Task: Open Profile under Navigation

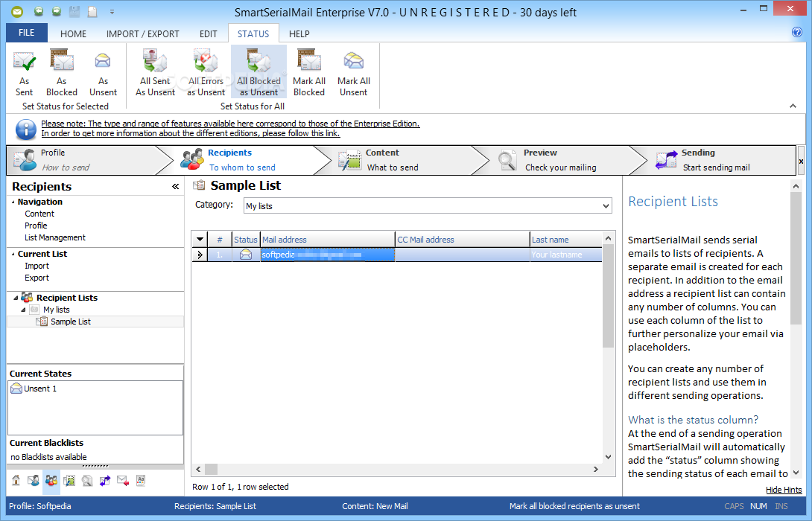Action: pyautogui.click(x=36, y=226)
